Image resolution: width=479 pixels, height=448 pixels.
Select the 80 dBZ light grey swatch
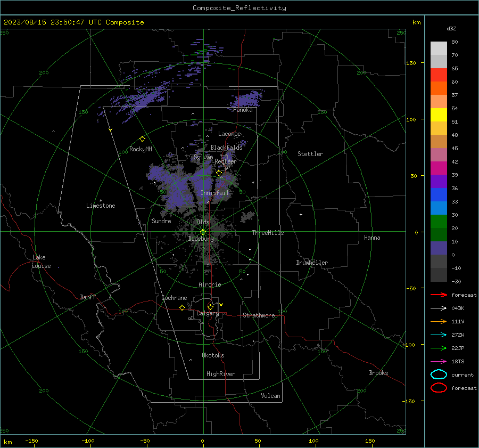point(439,48)
